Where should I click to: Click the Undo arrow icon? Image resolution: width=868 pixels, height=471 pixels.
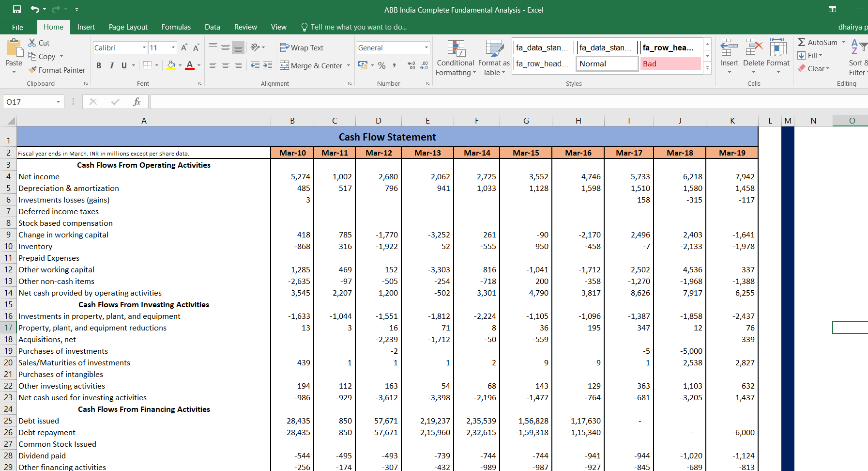point(35,9)
